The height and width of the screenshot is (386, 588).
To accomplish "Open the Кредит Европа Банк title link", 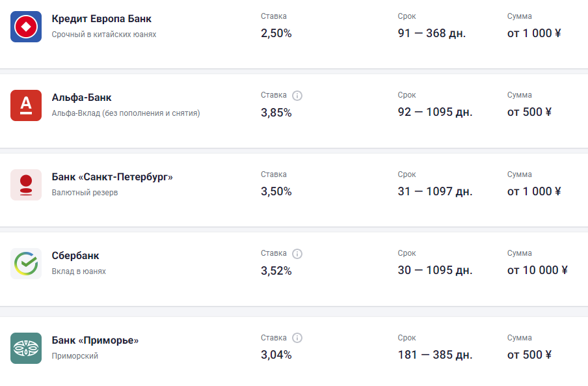I will coord(101,19).
